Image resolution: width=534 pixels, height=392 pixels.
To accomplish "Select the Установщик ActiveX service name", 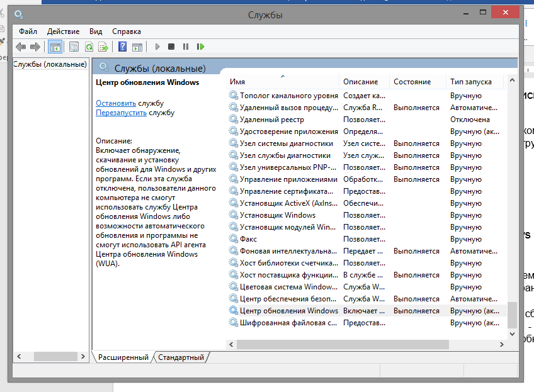I will pos(288,203).
